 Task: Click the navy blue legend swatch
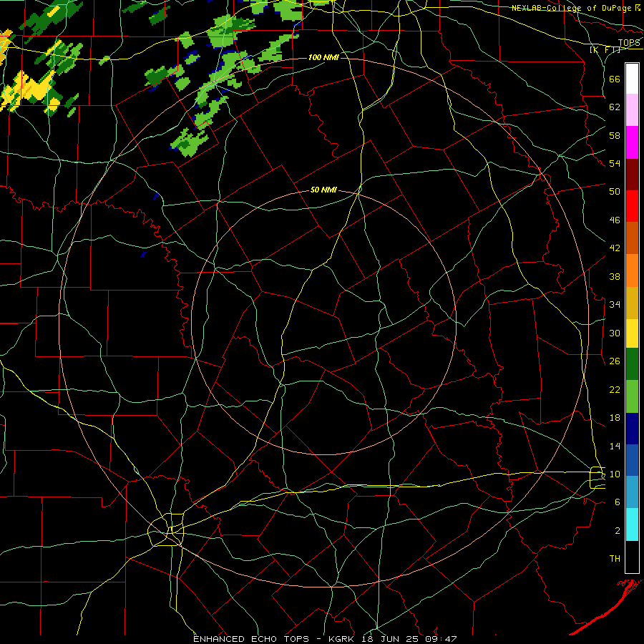632,429
